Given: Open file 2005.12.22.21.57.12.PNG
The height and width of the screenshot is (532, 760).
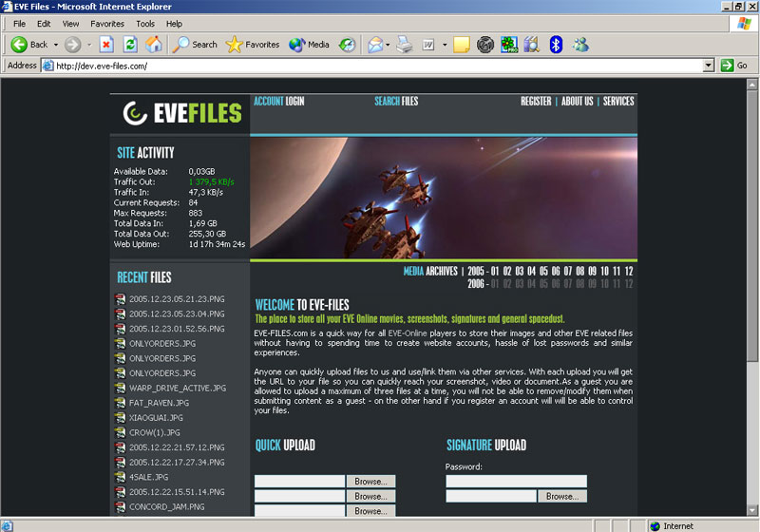Looking at the screenshot, I should (x=177, y=447).
